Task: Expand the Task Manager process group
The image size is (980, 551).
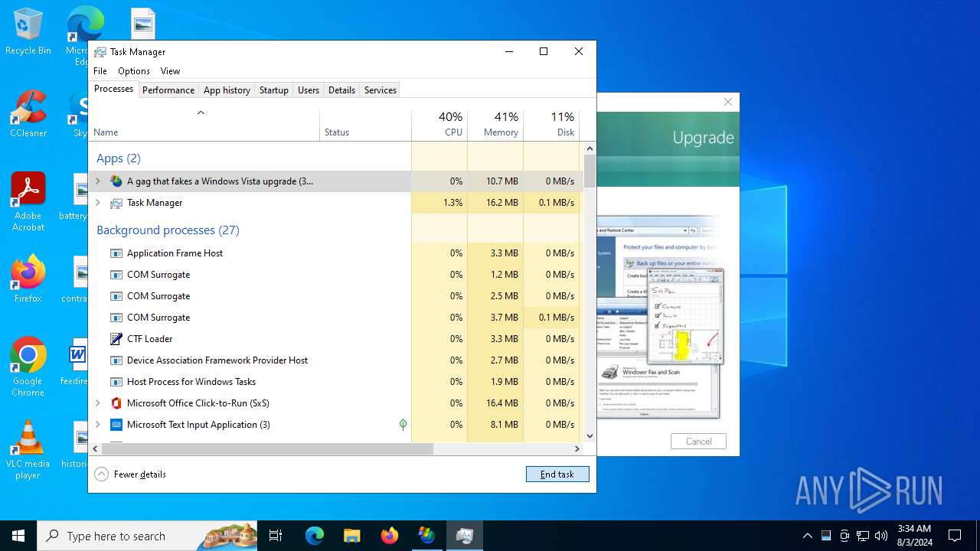Action: coord(97,203)
